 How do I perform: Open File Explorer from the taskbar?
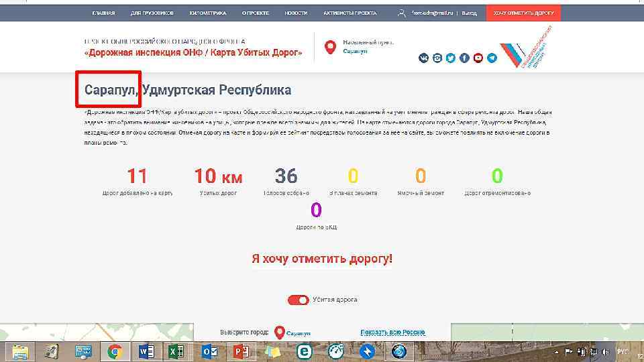(x=20, y=352)
